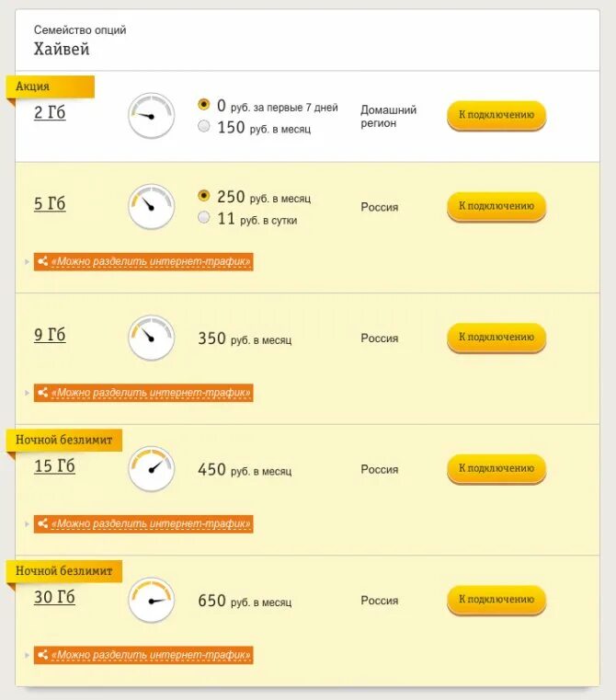Click the speedometer gauge for 30 Гб option

click(152, 600)
